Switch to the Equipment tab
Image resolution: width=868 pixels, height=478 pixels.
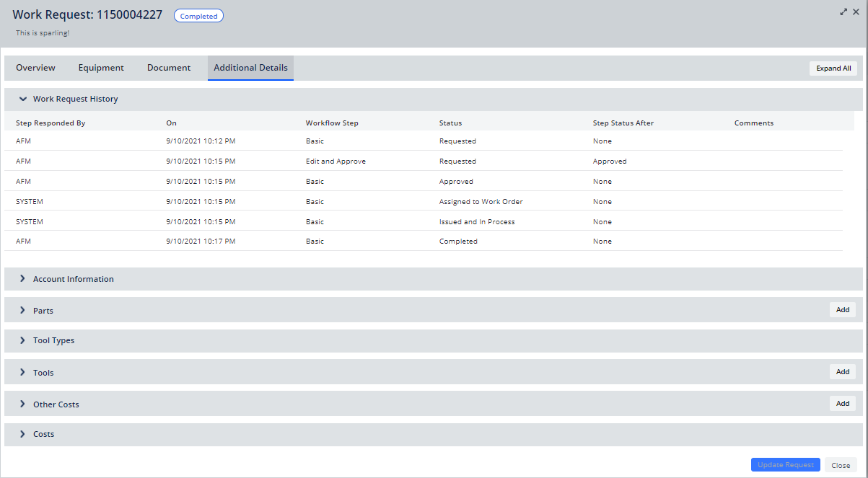point(101,67)
